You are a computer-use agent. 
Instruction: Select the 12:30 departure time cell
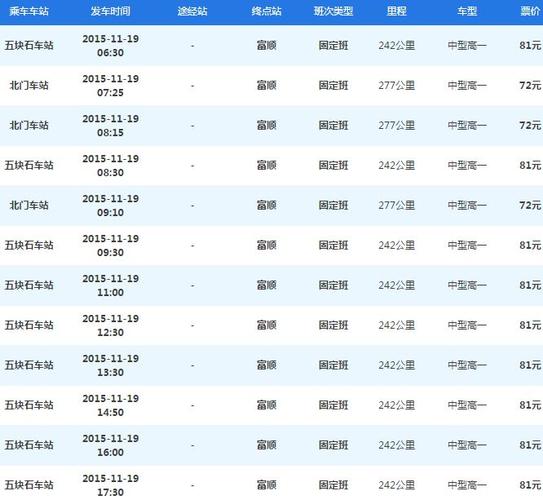tap(110, 325)
